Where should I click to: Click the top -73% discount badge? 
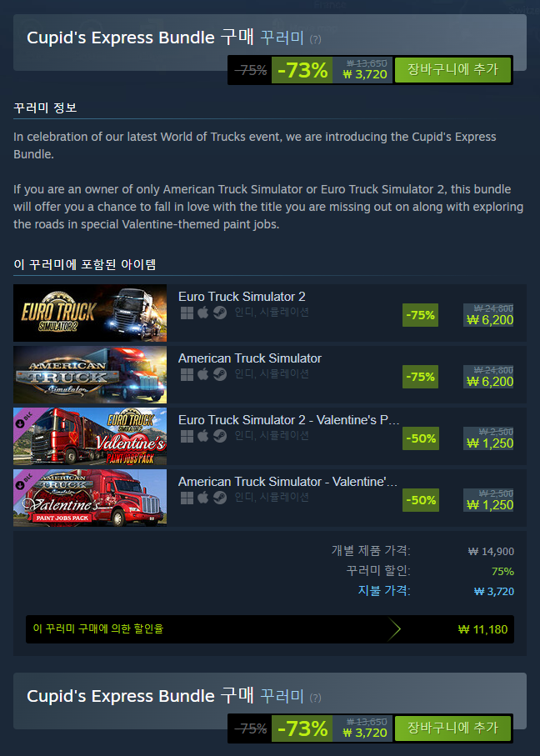tap(302, 70)
